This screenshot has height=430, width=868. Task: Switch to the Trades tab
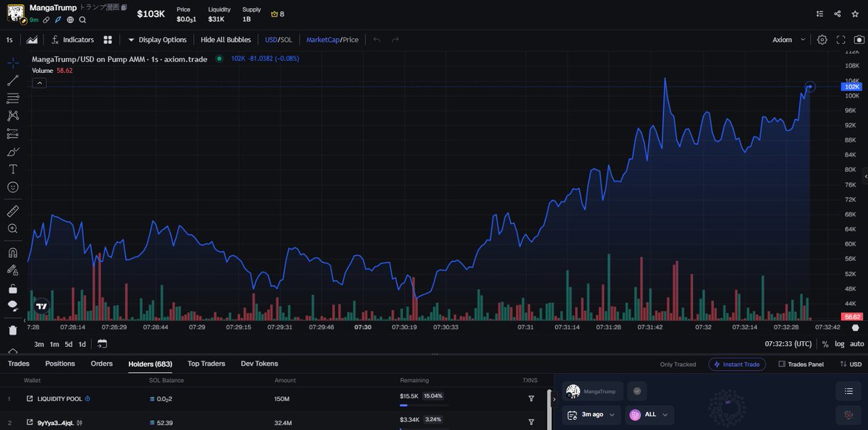pyautogui.click(x=18, y=364)
